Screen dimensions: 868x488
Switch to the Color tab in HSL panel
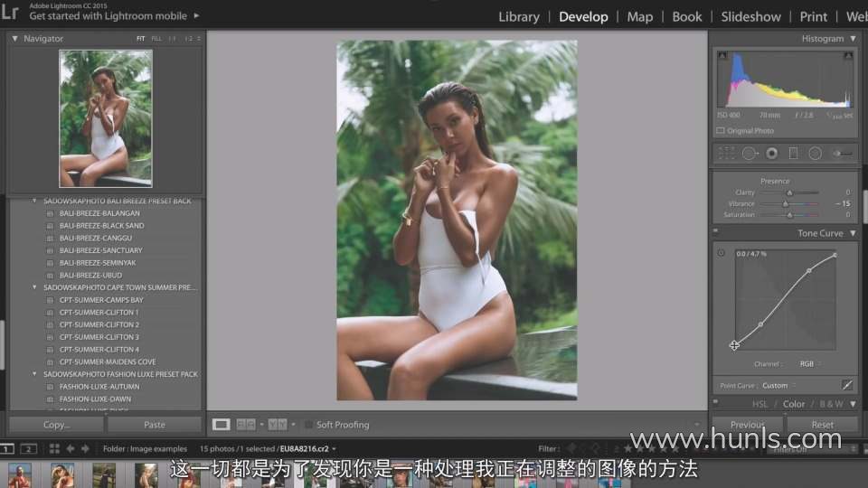pos(793,404)
